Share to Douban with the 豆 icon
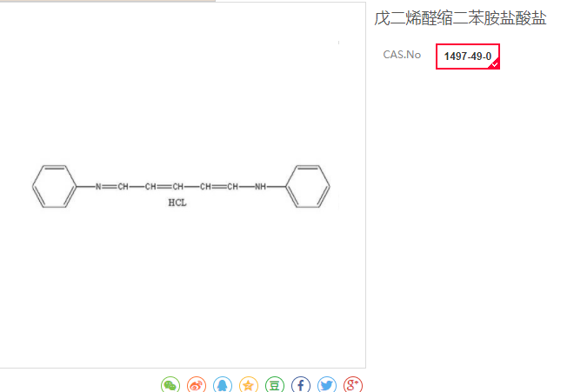This screenshot has height=392, width=574. point(275,385)
